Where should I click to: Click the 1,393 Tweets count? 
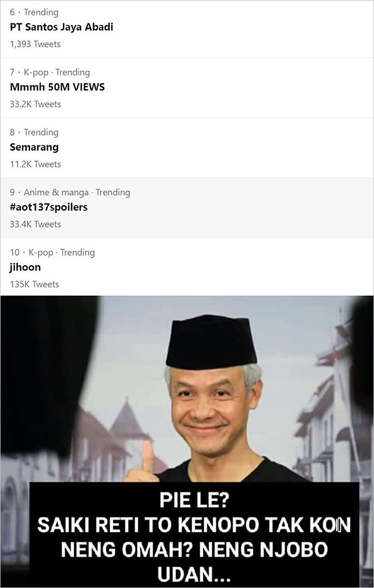(x=35, y=44)
